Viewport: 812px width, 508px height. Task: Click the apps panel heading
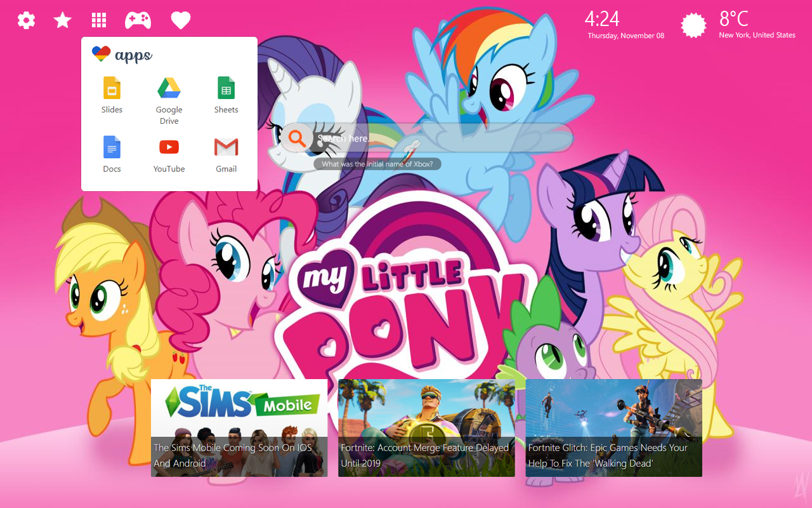(x=122, y=55)
